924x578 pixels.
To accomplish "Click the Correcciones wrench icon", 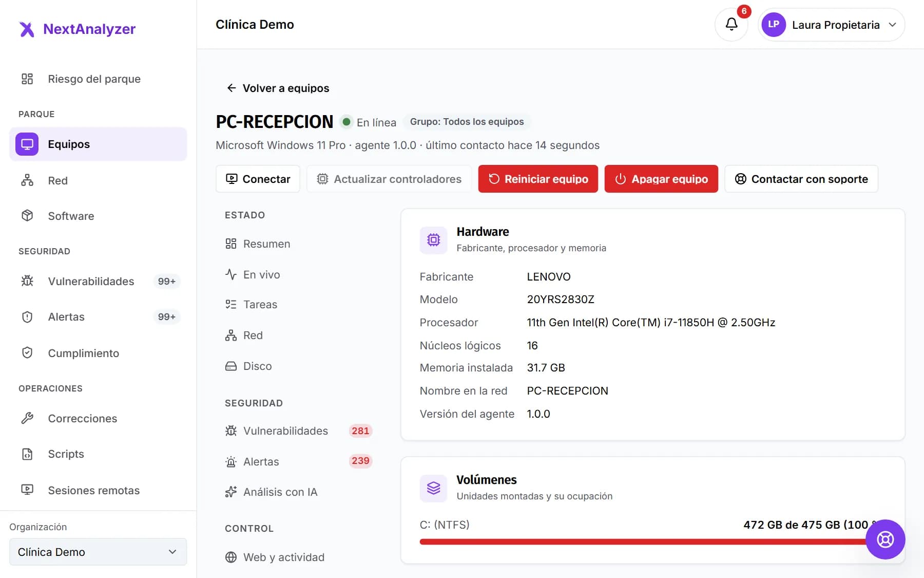I will pyautogui.click(x=27, y=418).
